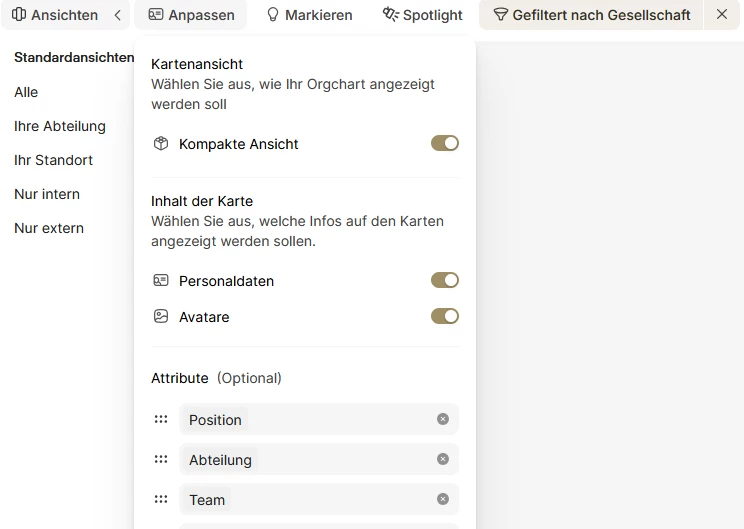
Task: Turn off the Avatare switch
Action: click(x=444, y=316)
